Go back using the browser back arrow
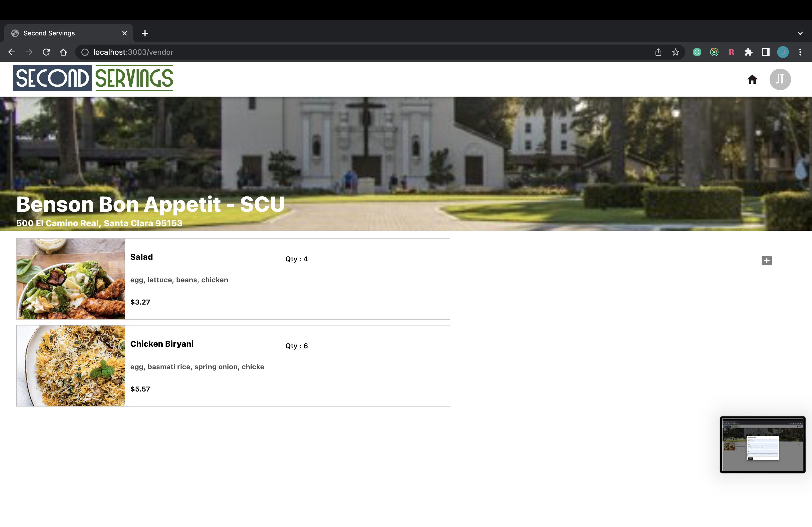 12,52
